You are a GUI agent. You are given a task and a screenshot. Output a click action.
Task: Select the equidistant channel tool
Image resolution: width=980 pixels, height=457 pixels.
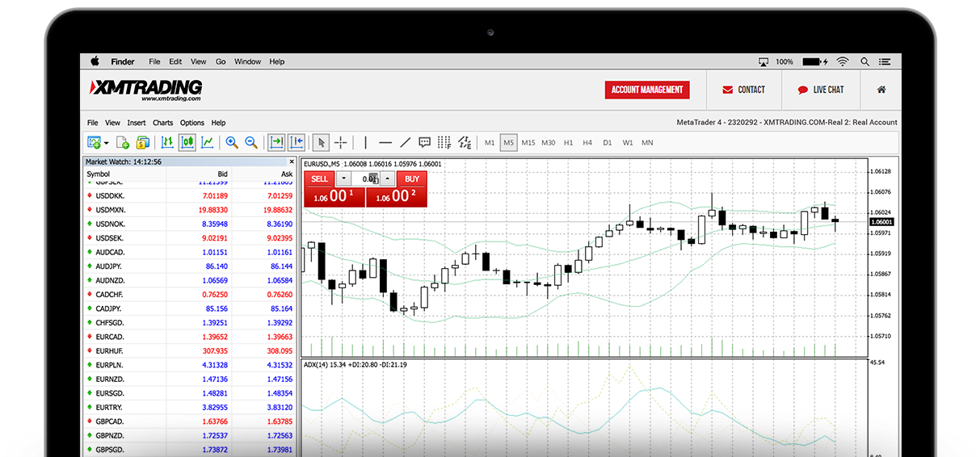tap(465, 143)
